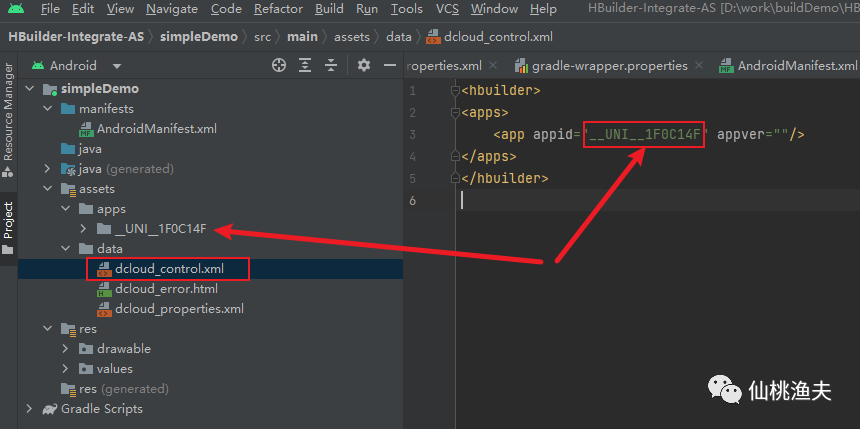This screenshot has height=429, width=860.
Task: Collapse the apps folder
Action: point(65,209)
